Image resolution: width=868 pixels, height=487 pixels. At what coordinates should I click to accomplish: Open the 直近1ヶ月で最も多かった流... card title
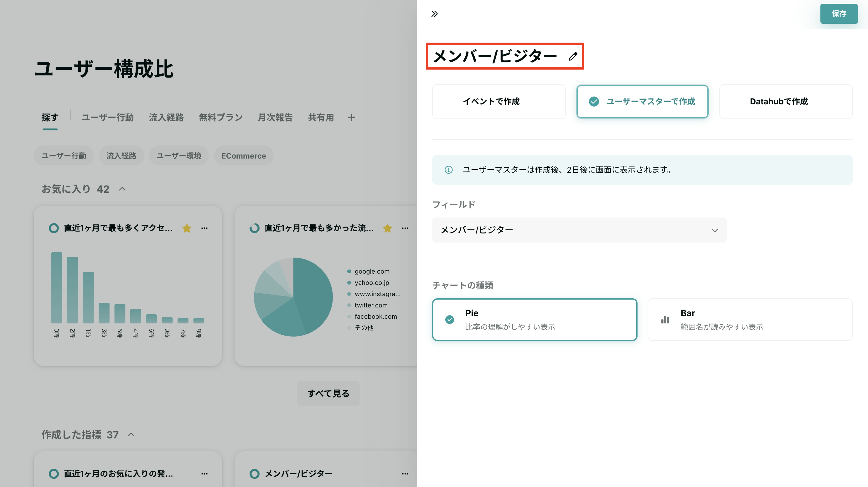[x=319, y=228]
